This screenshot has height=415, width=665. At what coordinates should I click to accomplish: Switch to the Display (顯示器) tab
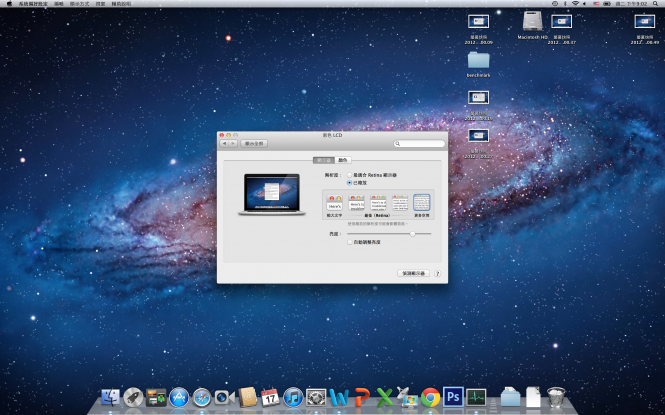324,160
